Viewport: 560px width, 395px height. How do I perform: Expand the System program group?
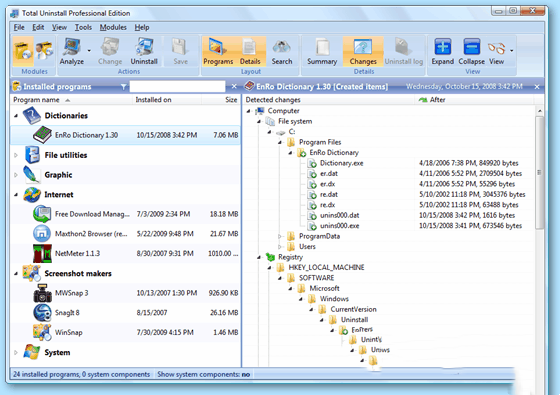(16, 352)
